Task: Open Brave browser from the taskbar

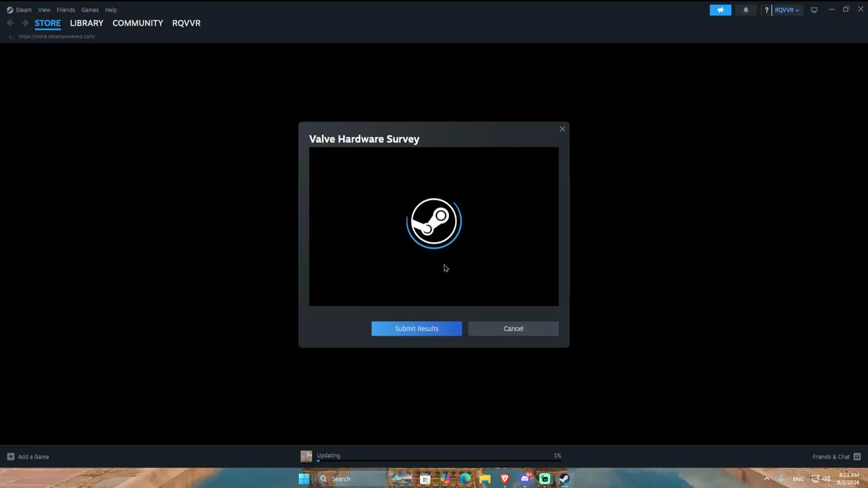Action: [x=505, y=479]
